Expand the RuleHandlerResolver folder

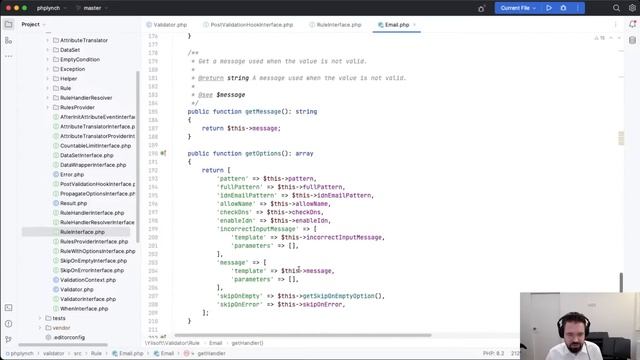pyautogui.click(x=47, y=98)
